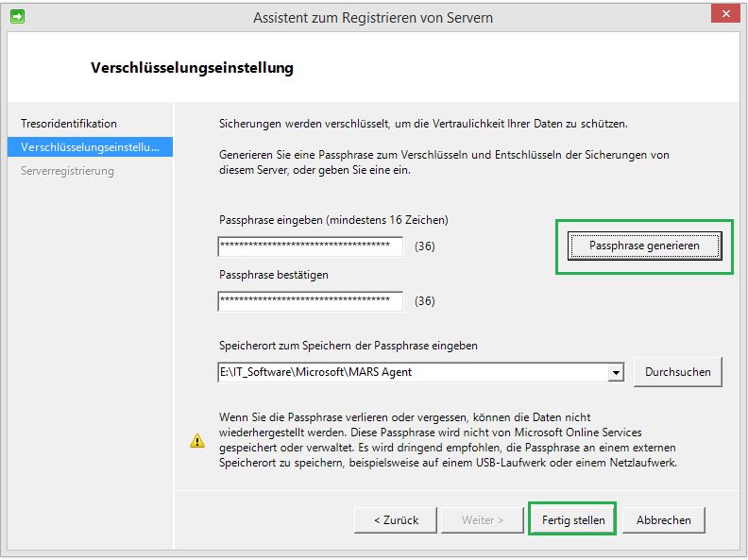Click the storage path E:\IT_Software text field
The height and width of the screenshot is (560, 748).
pyautogui.click(x=413, y=372)
